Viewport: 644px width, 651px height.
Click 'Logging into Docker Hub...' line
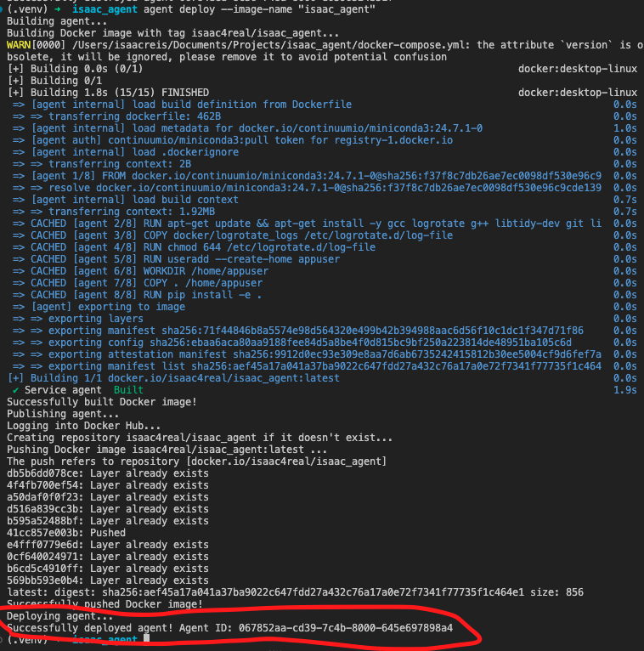84,426
